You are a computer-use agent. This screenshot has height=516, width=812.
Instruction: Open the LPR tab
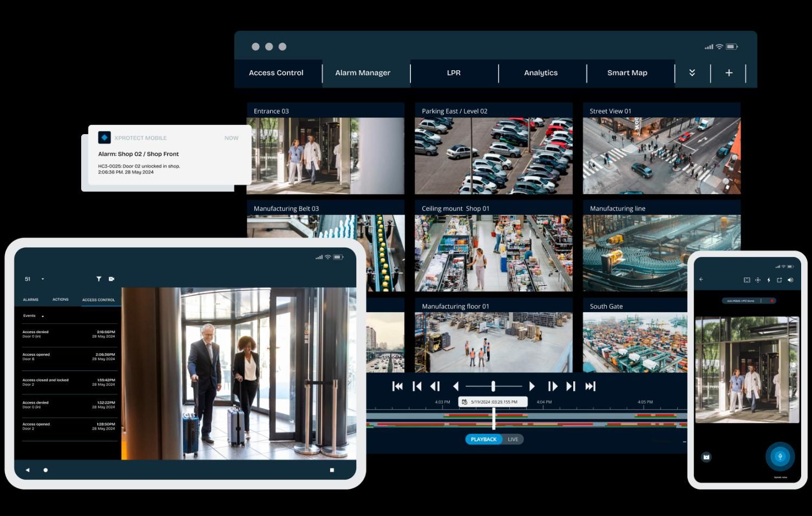pos(454,73)
